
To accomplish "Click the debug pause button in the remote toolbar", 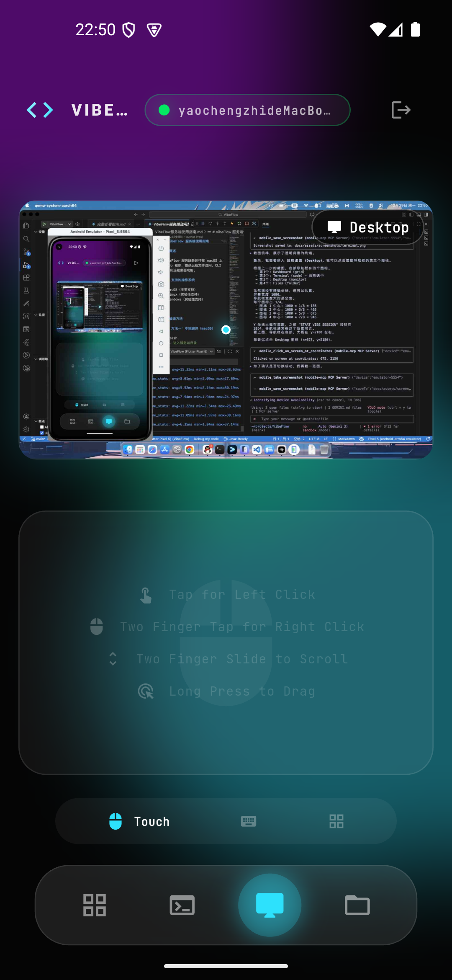I will 203,224.
